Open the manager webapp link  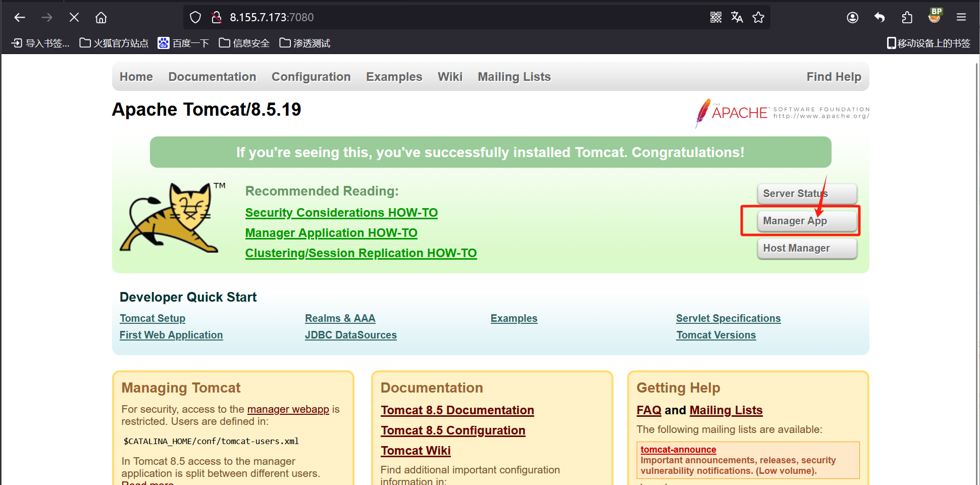pos(288,409)
